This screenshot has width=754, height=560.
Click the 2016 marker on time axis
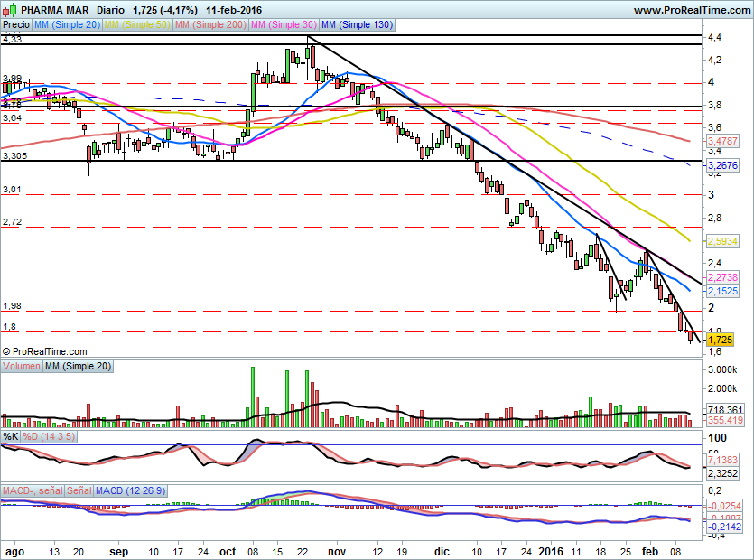coord(549,549)
